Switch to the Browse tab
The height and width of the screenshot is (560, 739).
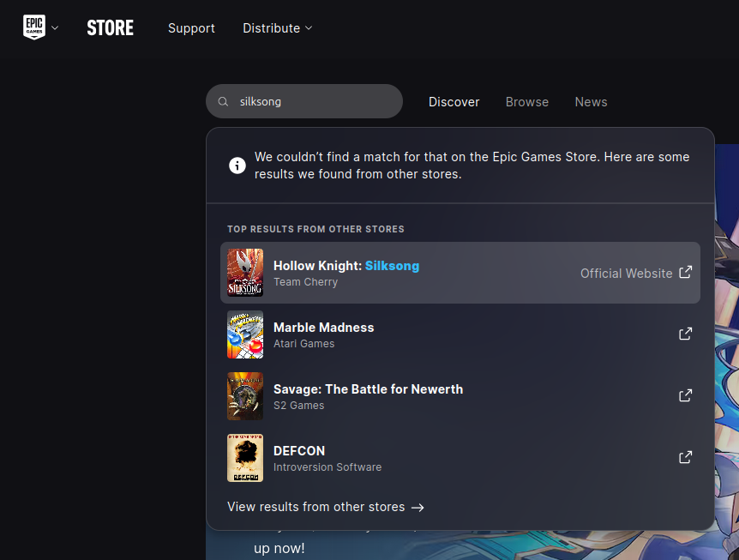click(527, 102)
